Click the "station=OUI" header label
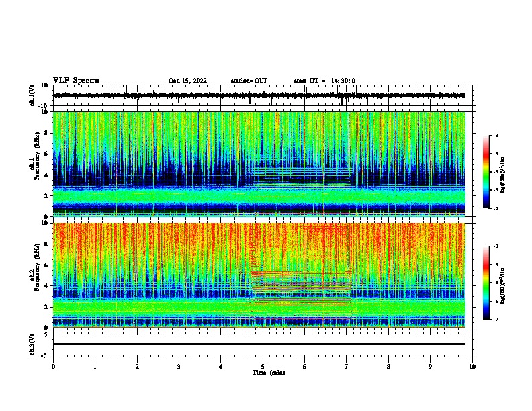The image size is (532, 411). click(x=249, y=81)
